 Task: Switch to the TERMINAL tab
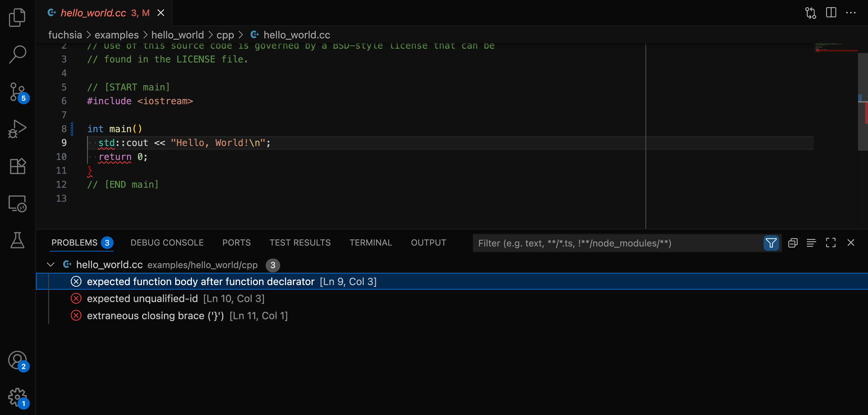point(371,243)
